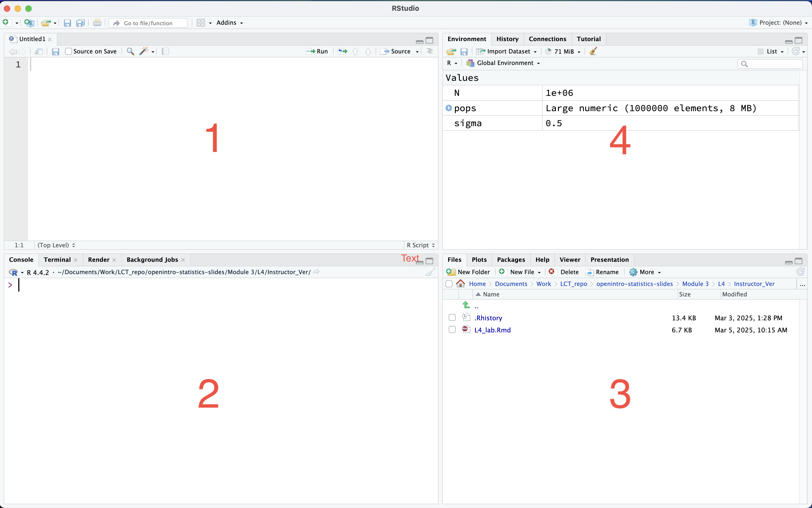Check the checkbox next to L4_lab.Rmd
The height and width of the screenshot is (508, 812).
tap(452, 330)
